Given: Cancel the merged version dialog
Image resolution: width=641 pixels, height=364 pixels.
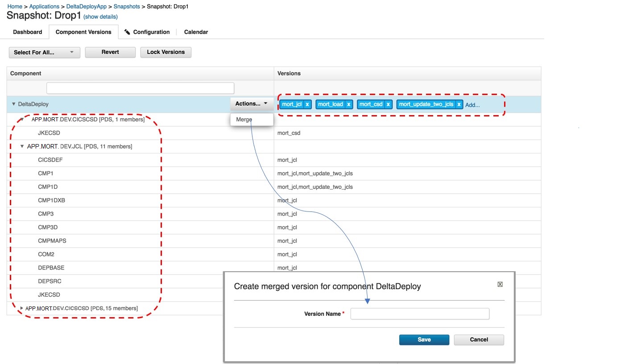Looking at the screenshot, I should coord(479,339).
